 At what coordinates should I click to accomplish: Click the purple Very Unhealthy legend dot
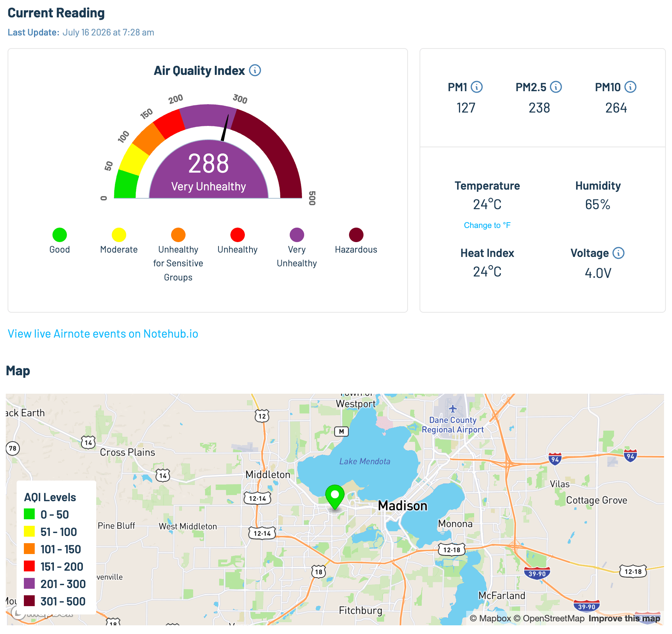click(297, 235)
